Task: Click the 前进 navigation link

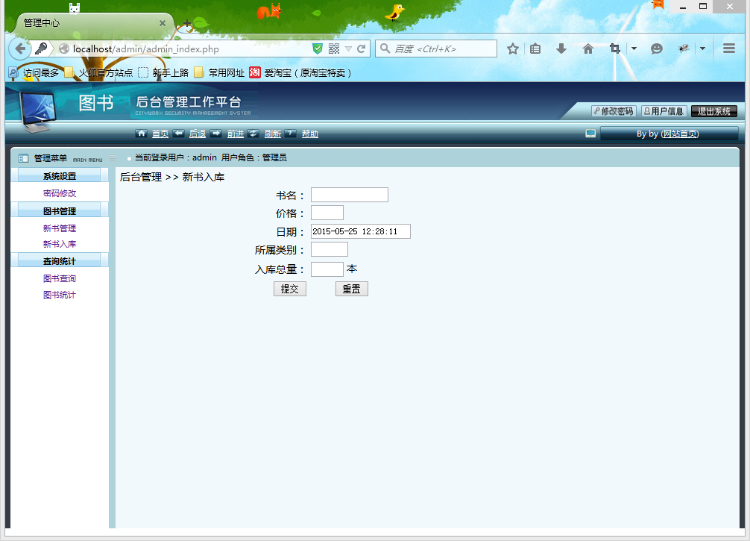Action: pyautogui.click(x=235, y=134)
